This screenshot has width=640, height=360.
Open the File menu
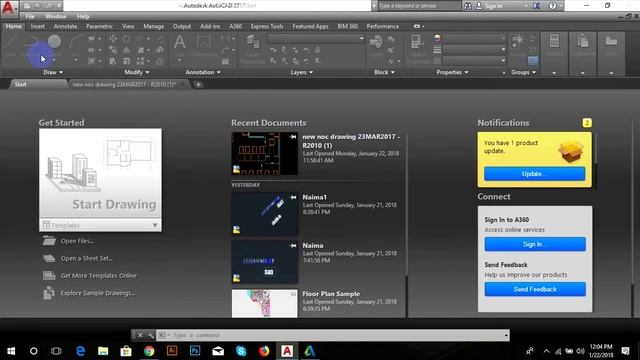(x=30, y=16)
